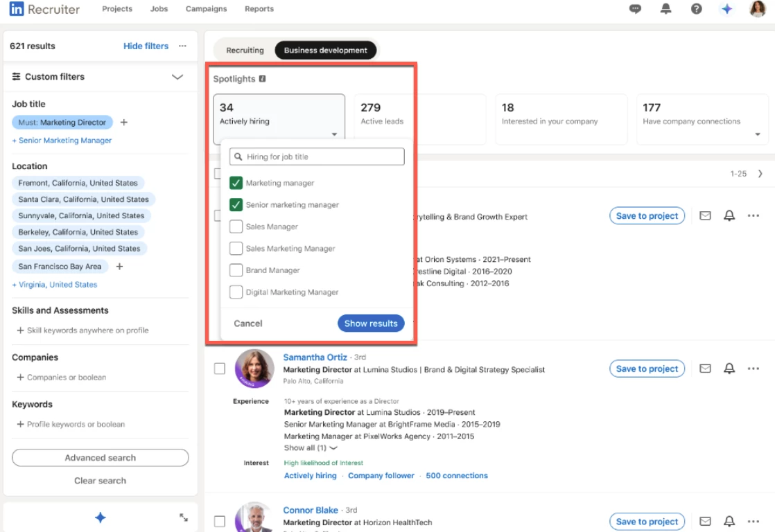Click the Fremont, California location chip
The image size is (775, 532).
(x=78, y=183)
